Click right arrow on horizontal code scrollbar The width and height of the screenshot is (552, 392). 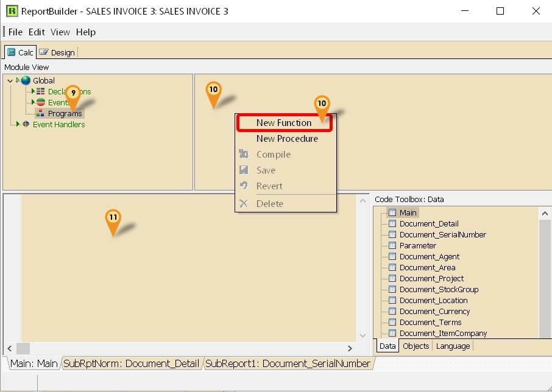tap(350, 348)
